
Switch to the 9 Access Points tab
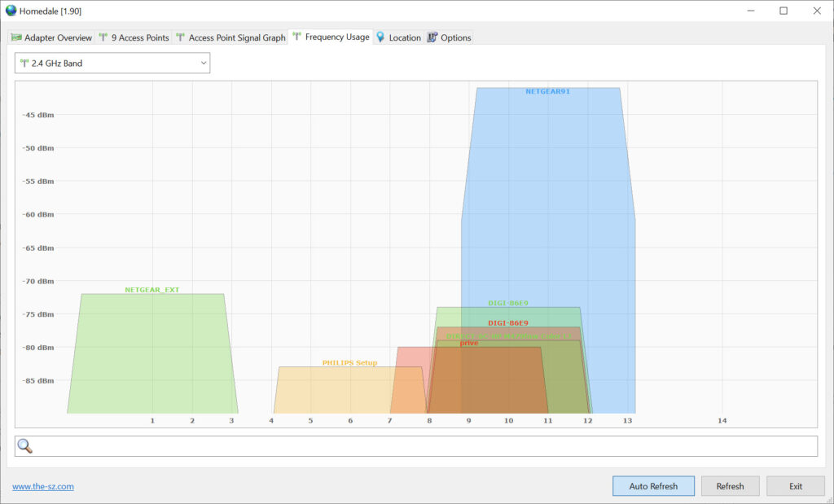click(134, 37)
